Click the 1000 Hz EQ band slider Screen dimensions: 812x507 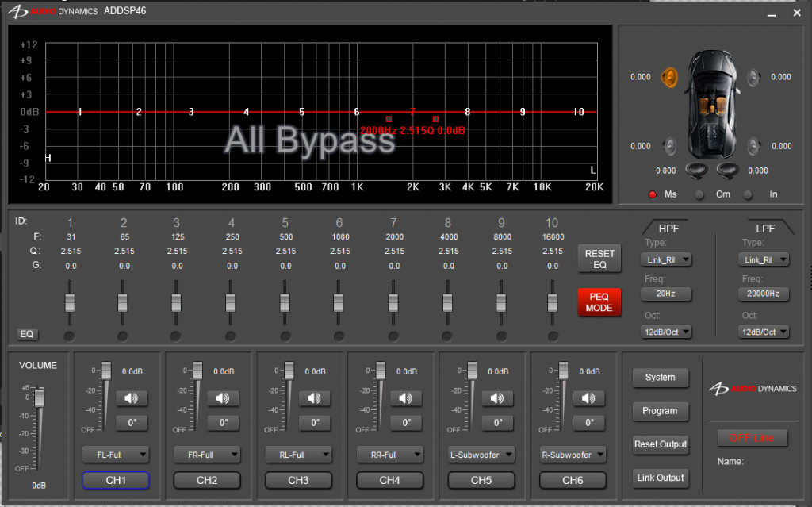coord(339,303)
